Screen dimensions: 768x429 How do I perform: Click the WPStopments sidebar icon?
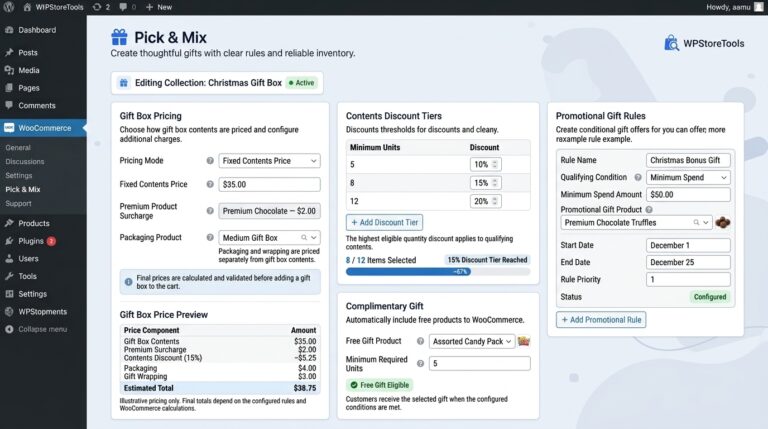coord(9,311)
